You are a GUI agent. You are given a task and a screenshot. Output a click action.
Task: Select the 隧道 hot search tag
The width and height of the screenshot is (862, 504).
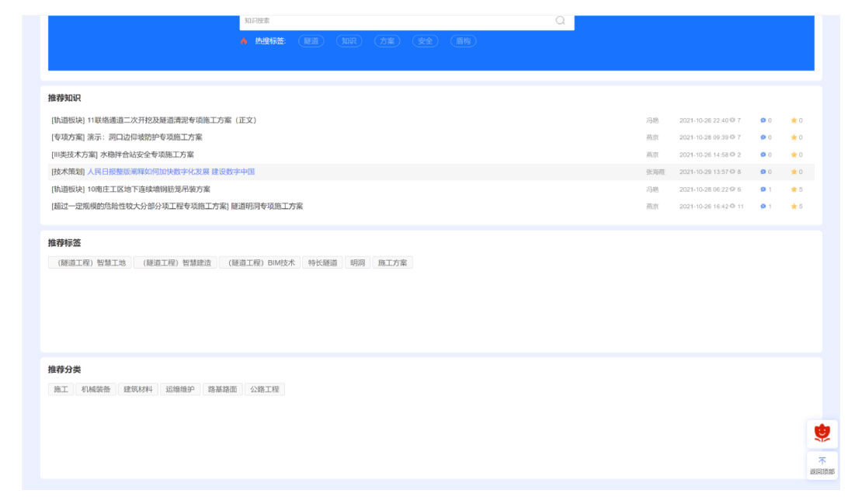(x=311, y=41)
